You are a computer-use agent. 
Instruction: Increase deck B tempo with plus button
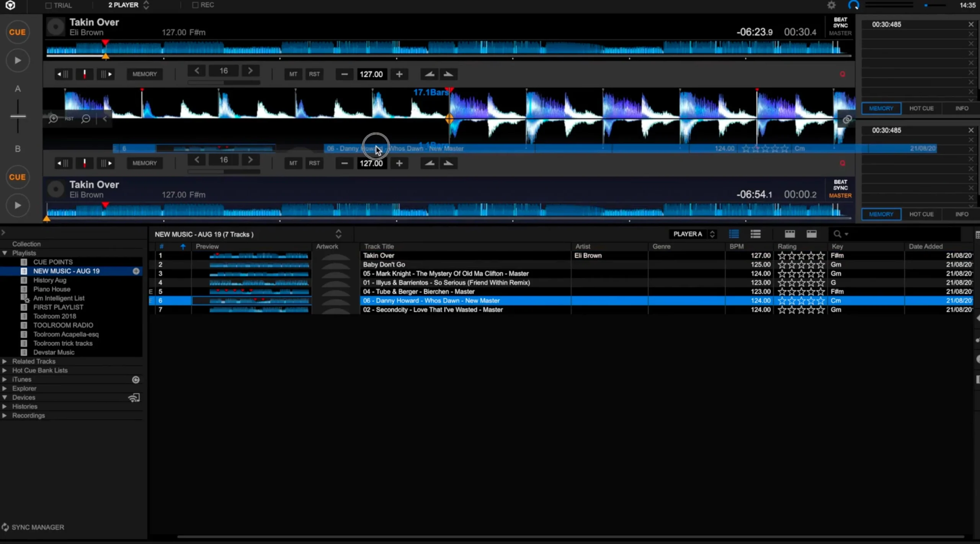pos(399,163)
